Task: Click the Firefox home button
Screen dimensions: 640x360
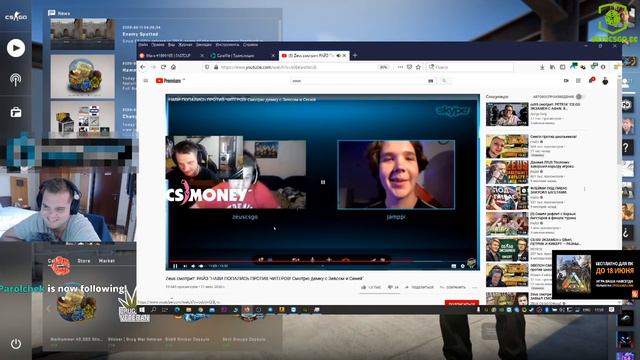Action: coord(173,67)
